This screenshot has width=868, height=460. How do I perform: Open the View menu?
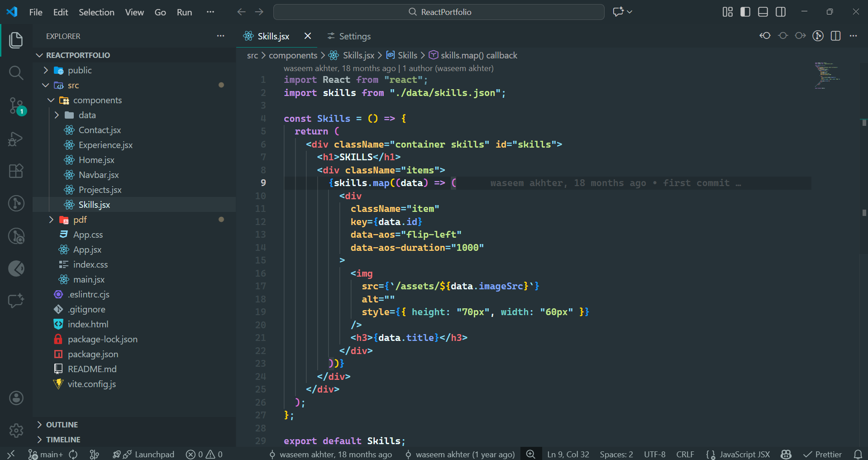point(134,12)
